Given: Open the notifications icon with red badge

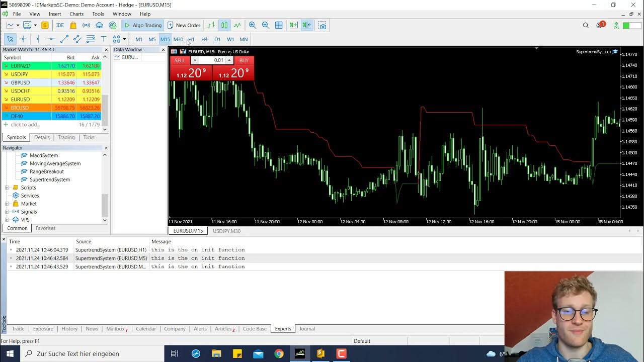Looking at the screenshot, I should point(600,25).
